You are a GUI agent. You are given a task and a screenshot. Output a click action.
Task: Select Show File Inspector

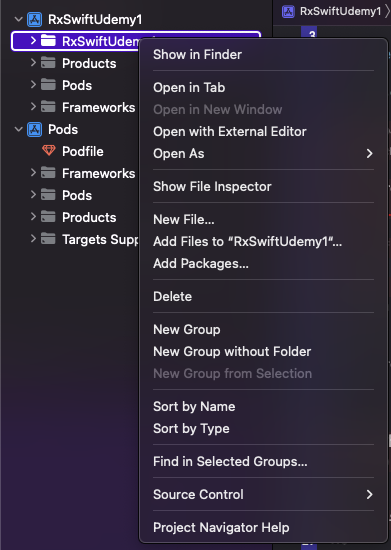pyautogui.click(x=212, y=187)
